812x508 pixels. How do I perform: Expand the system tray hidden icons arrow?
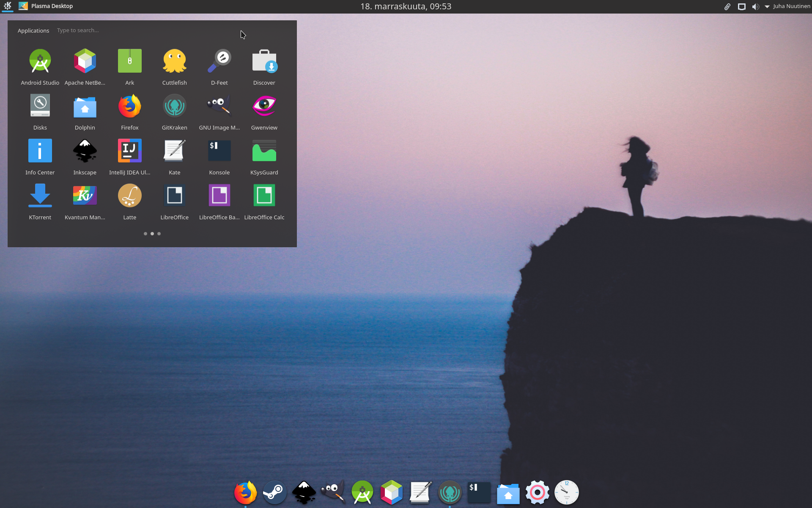pos(767,6)
